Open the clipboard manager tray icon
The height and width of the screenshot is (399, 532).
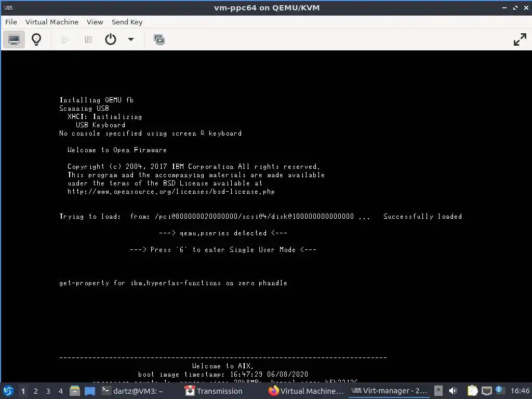click(x=473, y=391)
